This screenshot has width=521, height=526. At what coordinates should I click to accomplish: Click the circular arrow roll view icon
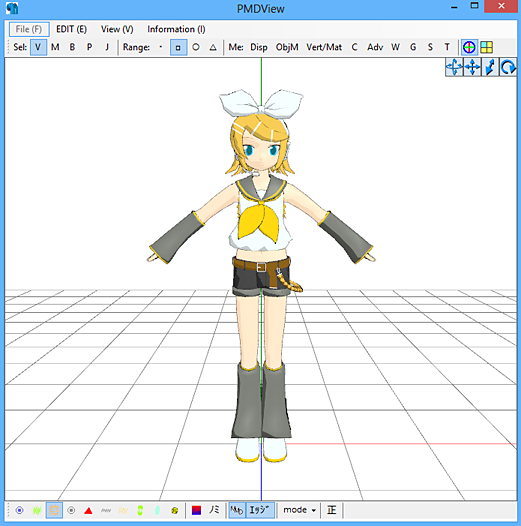[508, 67]
